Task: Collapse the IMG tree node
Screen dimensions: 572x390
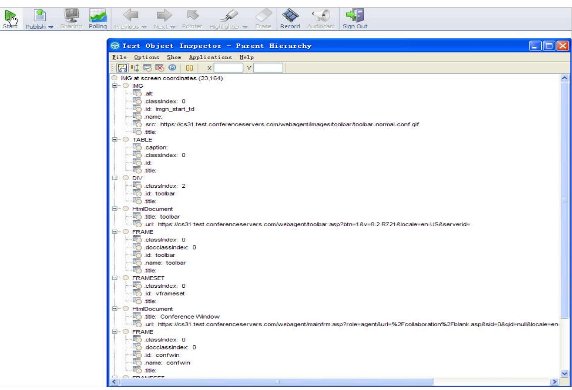Action: click(115, 86)
